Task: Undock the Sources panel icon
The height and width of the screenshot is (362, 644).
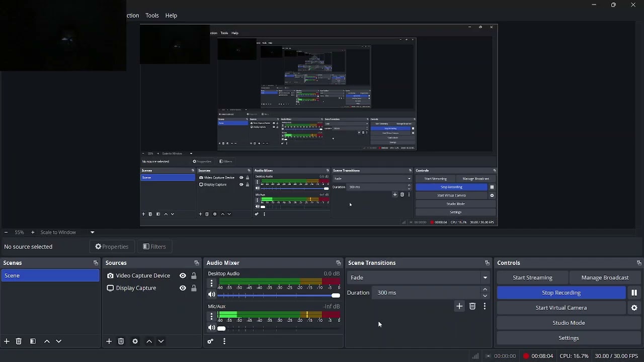Action: click(197, 263)
